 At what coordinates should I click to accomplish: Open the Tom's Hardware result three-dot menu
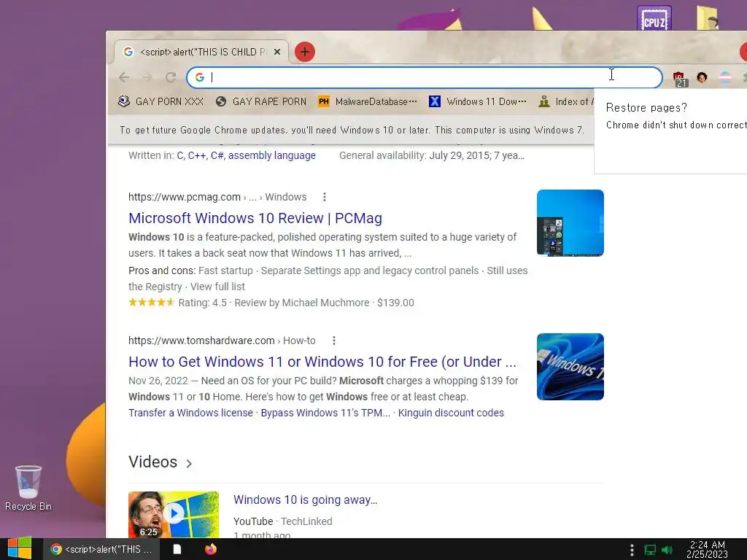pos(334,341)
